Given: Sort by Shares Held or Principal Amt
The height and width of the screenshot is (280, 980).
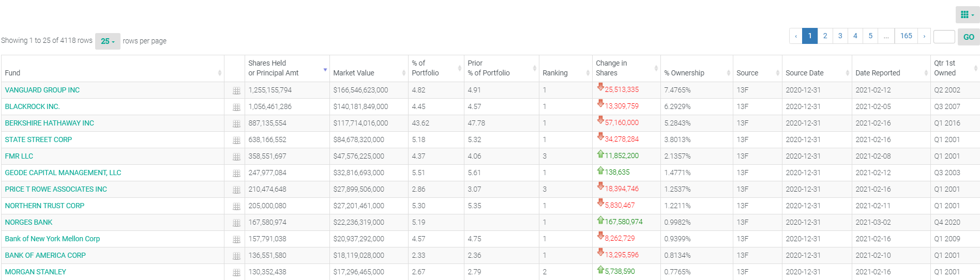Looking at the screenshot, I should coord(287,68).
